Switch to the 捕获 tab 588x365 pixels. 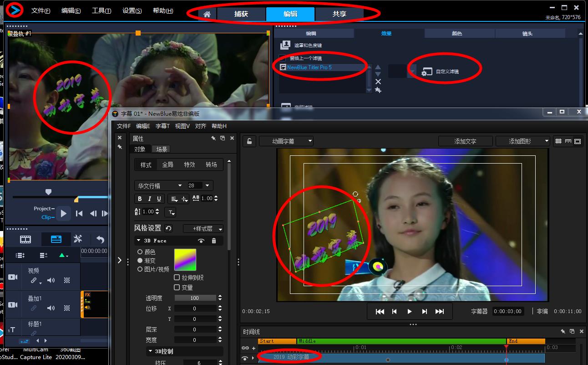point(241,14)
